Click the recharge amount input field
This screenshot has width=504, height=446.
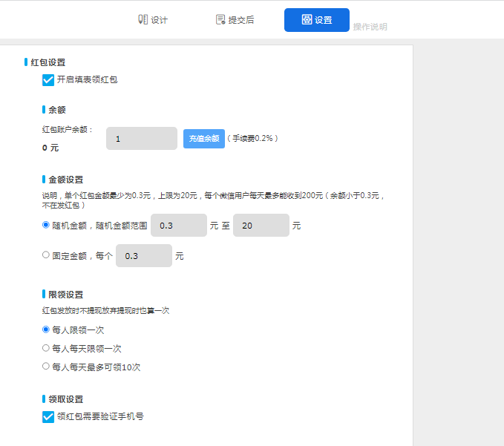pyautogui.click(x=142, y=139)
